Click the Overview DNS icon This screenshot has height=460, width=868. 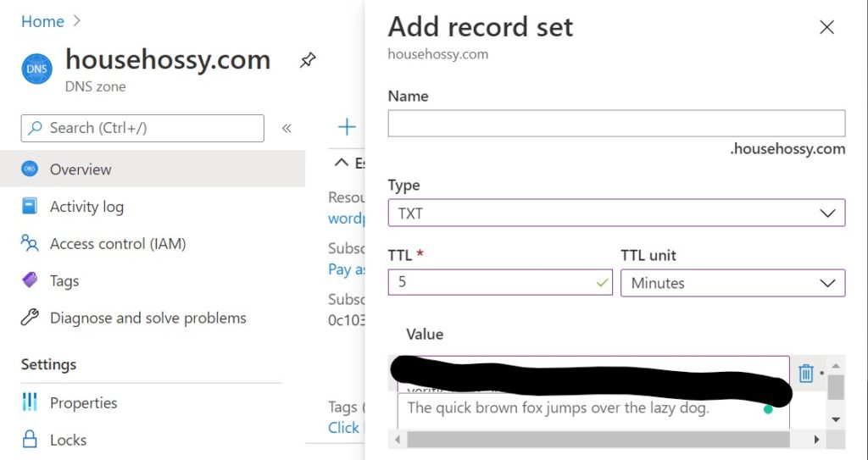[x=30, y=169]
